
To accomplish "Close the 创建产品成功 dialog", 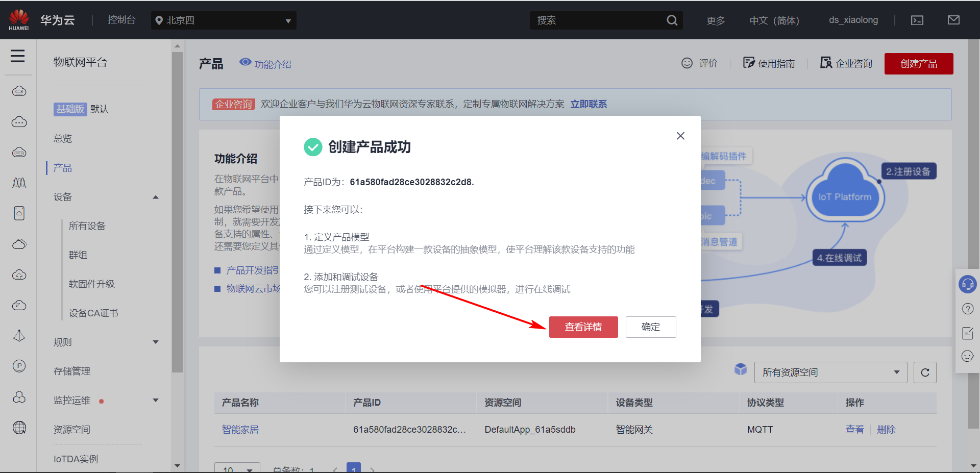I will [x=680, y=136].
